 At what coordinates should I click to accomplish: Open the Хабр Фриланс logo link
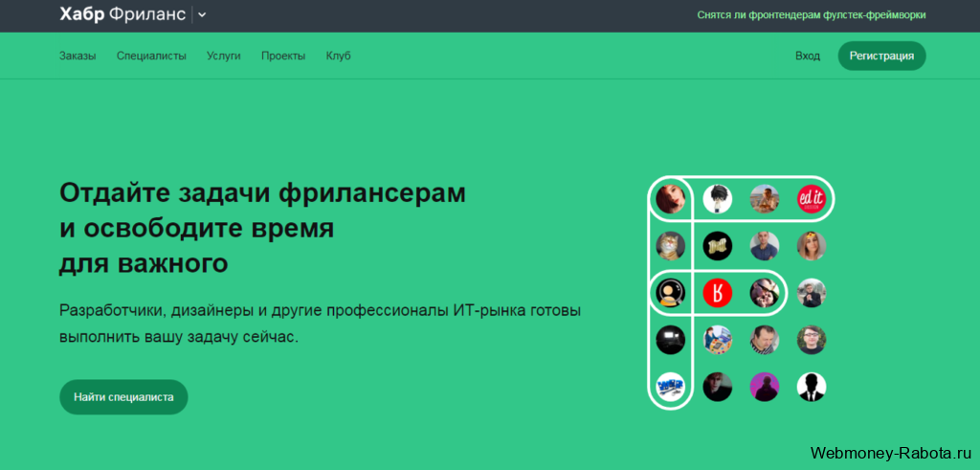(122, 15)
